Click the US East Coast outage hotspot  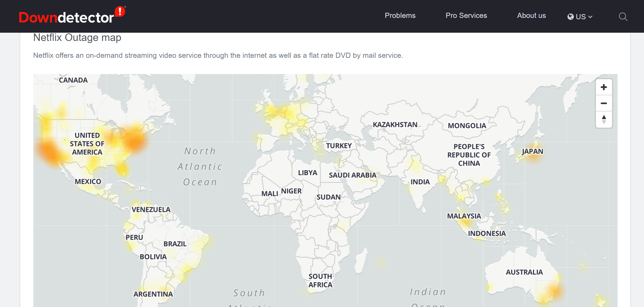(134, 140)
